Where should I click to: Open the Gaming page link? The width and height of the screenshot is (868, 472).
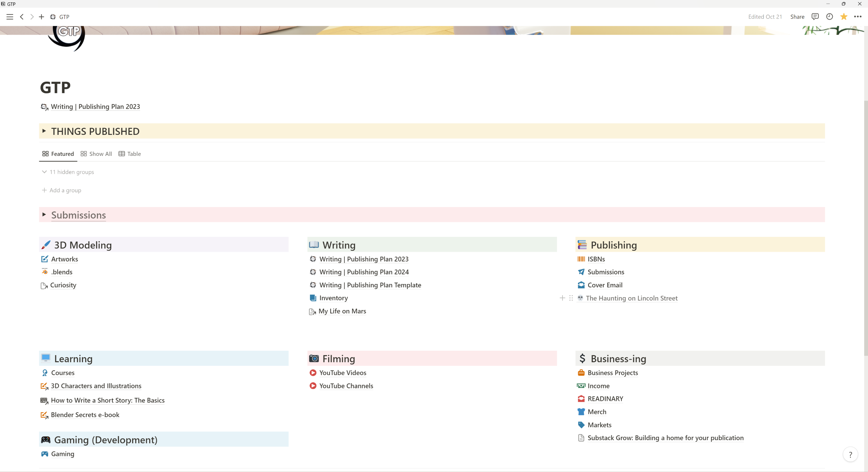[x=62, y=454]
